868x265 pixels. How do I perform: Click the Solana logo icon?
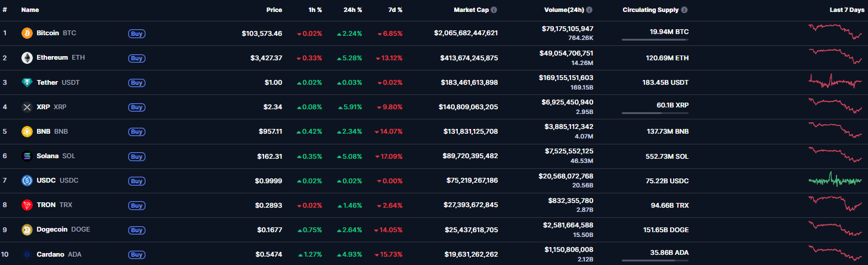click(27, 156)
